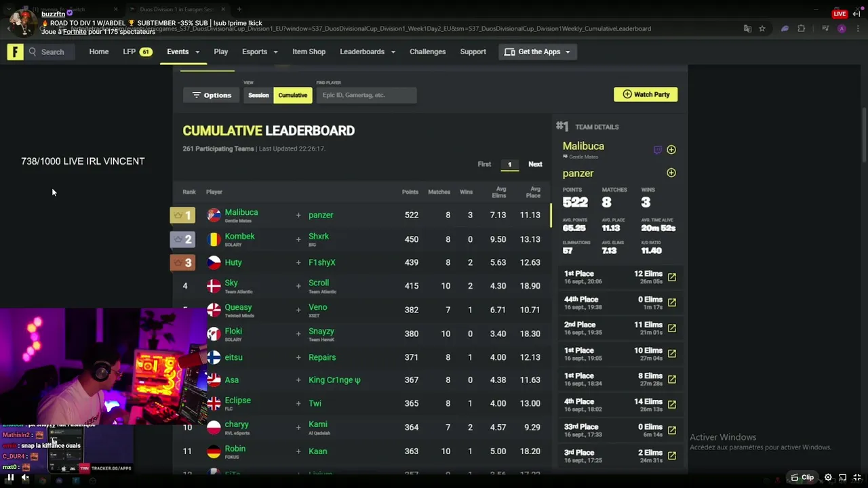Add Malibuca with the plus icon

[671, 150]
